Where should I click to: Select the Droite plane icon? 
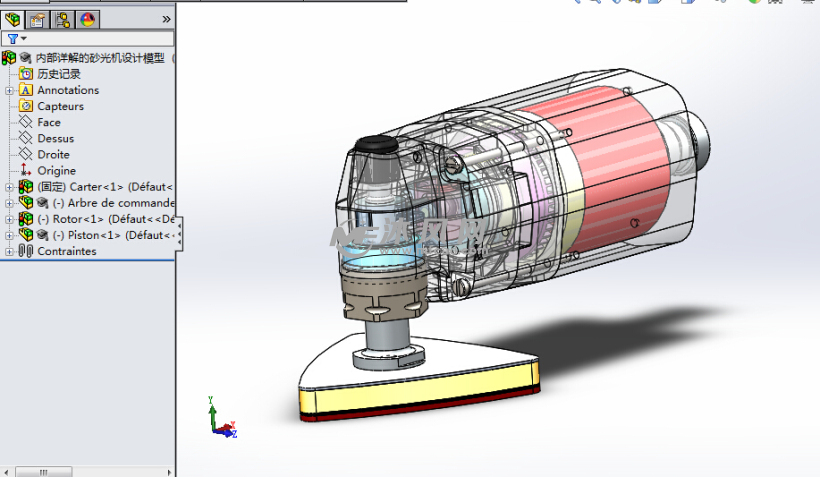coord(26,154)
